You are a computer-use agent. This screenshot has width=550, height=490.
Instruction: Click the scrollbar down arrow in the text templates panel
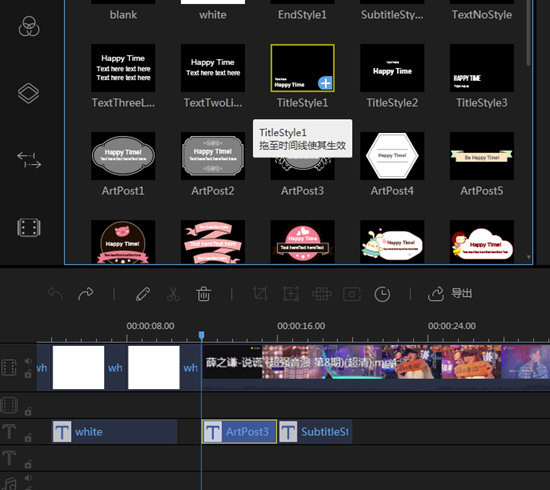529,257
